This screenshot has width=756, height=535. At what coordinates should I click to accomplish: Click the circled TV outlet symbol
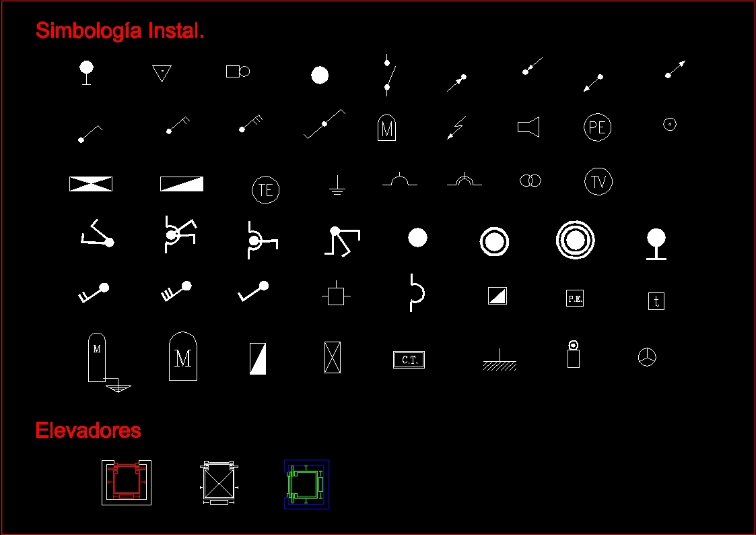coord(598,181)
